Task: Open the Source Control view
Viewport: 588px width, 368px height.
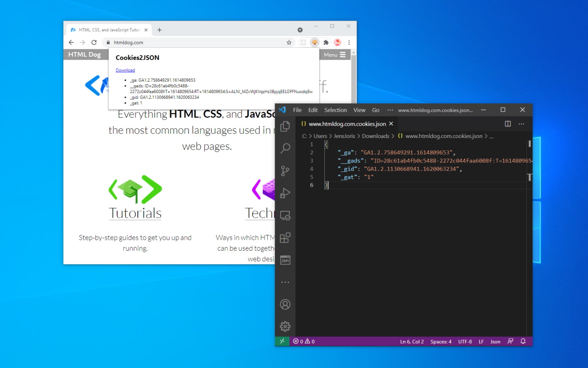Action: [x=285, y=171]
